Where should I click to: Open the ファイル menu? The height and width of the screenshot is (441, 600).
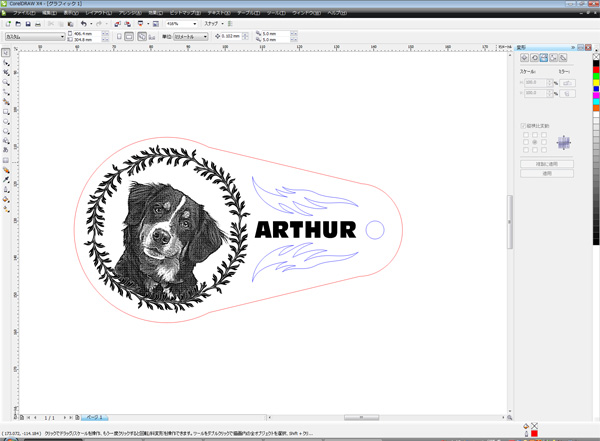point(24,13)
